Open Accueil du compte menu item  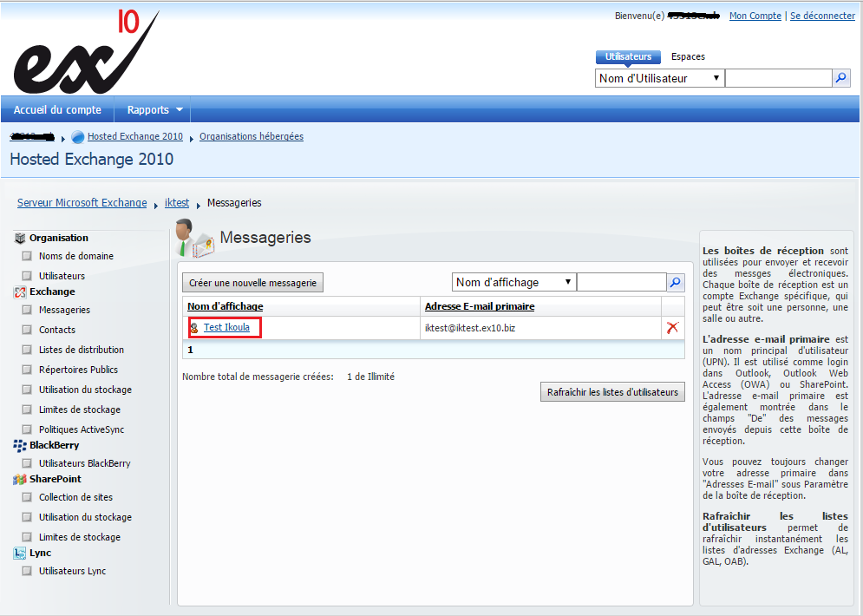(x=57, y=109)
